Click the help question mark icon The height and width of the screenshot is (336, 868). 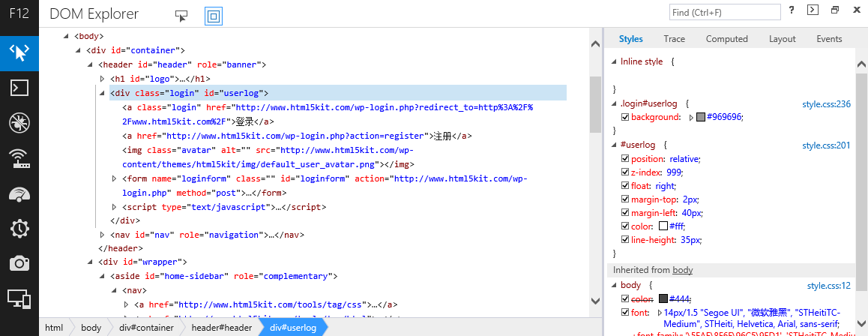(792, 10)
